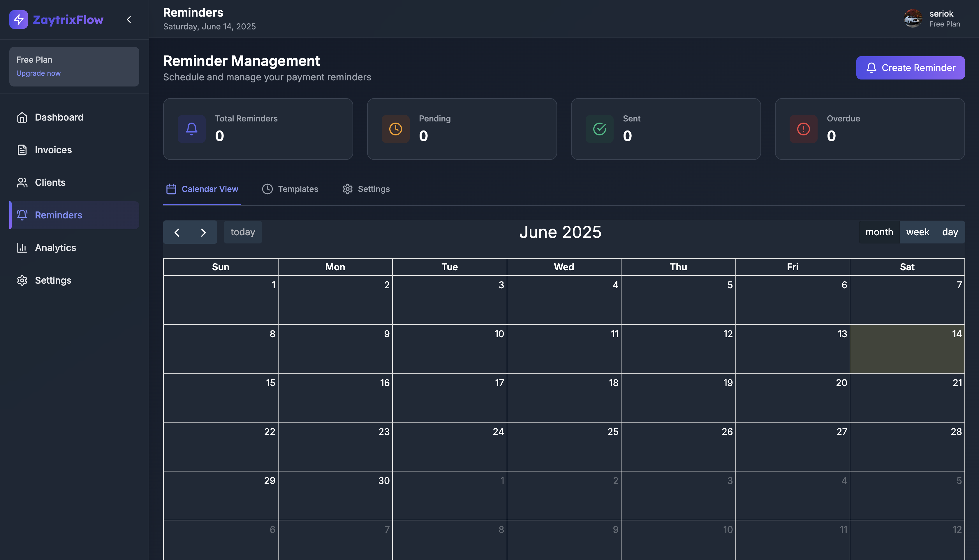979x560 pixels.
Task: Click the Upgrade now link
Action: click(38, 73)
